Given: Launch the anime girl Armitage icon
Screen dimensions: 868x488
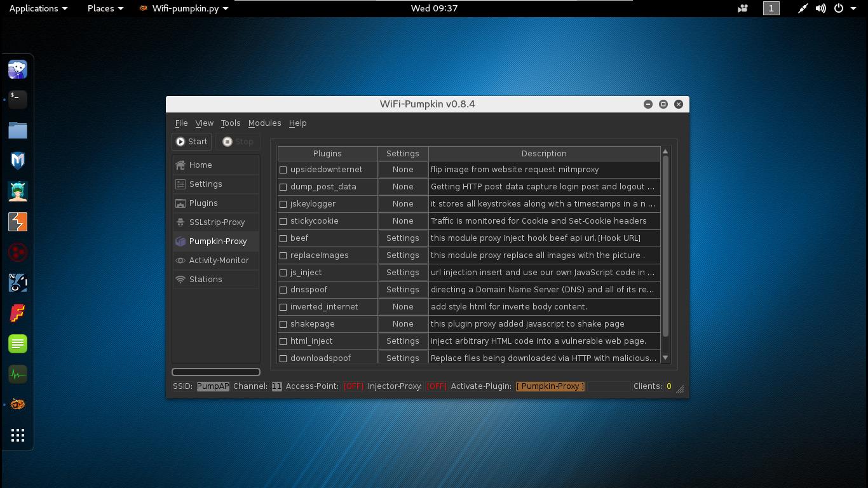Looking at the screenshot, I should click(x=18, y=191).
